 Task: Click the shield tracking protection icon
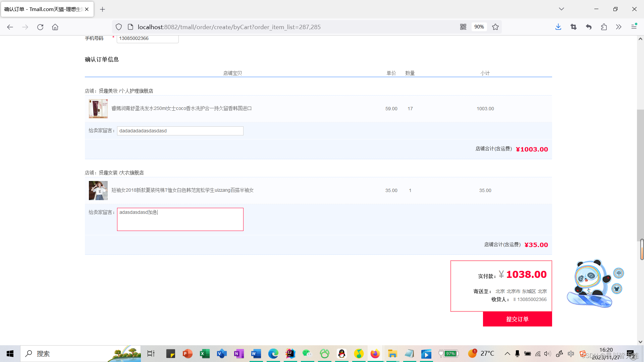pos(119,27)
